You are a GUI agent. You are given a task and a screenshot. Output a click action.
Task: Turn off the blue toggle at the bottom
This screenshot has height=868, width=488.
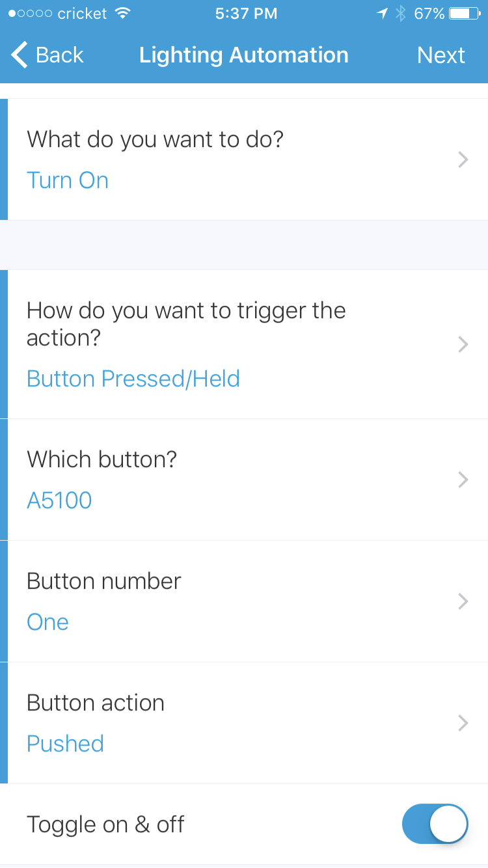pyautogui.click(x=435, y=823)
